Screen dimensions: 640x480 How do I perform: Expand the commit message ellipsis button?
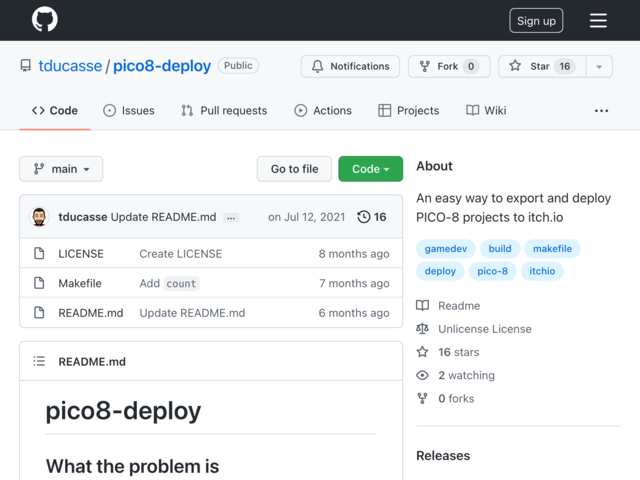pos(231,218)
